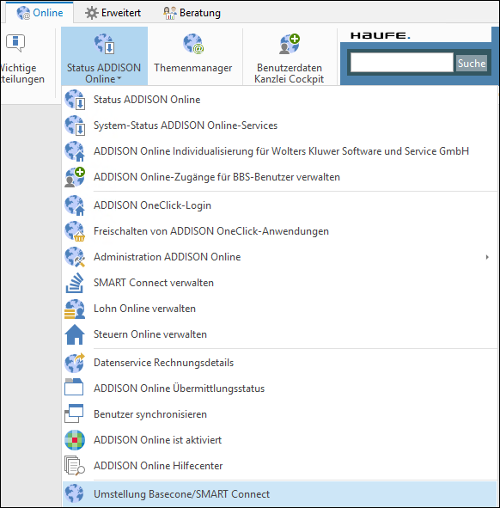Image resolution: width=500 pixels, height=508 pixels.
Task: Click the Haufe logo
Action: click(x=380, y=36)
